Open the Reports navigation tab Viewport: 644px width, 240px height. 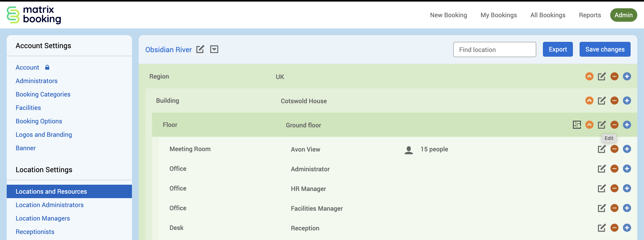click(x=590, y=15)
